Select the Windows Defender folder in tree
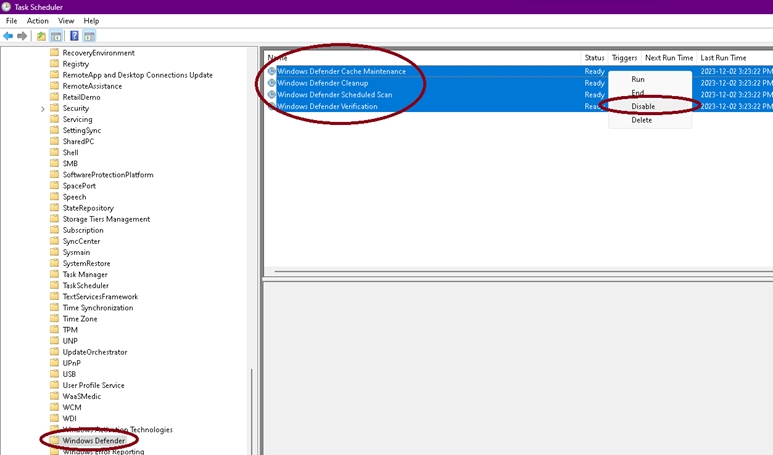Image resolution: width=773 pixels, height=455 pixels. pos(93,441)
